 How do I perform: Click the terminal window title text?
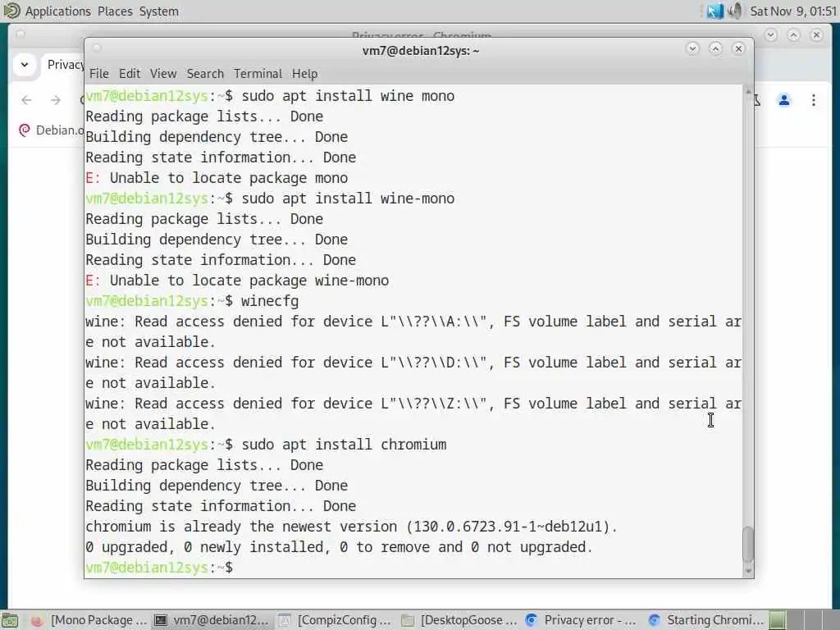point(421,51)
